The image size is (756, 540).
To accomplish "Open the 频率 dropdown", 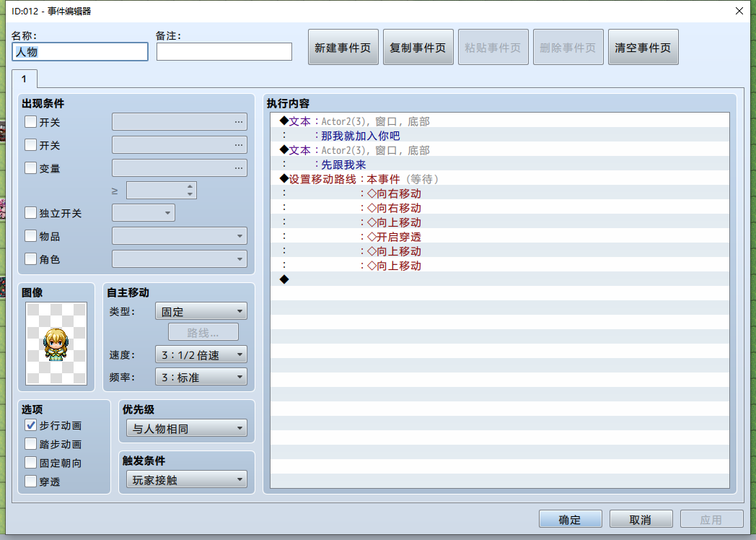I will tap(201, 377).
